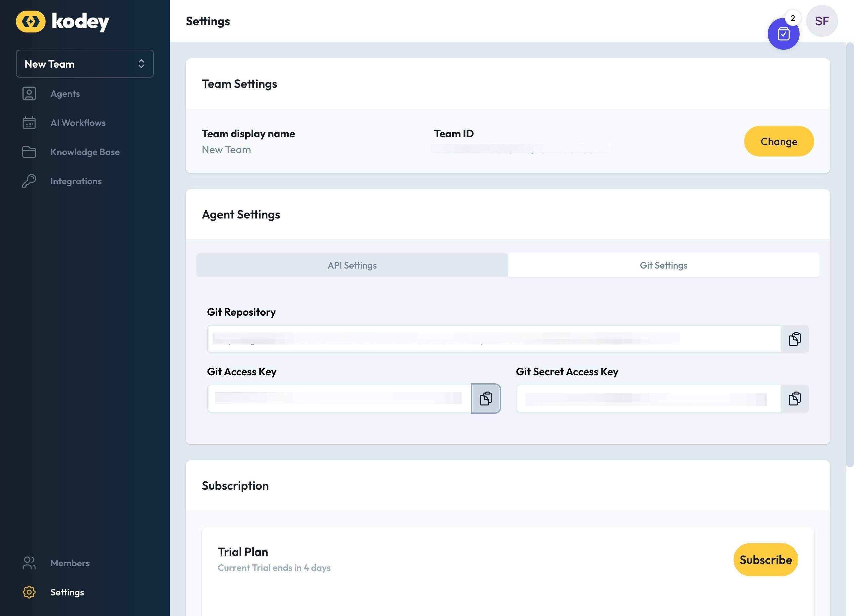Image resolution: width=854 pixels, height=616 pixels.
Task: Click the Kodey logo icon
Action: pyautogui.click(x=31, y=22)
